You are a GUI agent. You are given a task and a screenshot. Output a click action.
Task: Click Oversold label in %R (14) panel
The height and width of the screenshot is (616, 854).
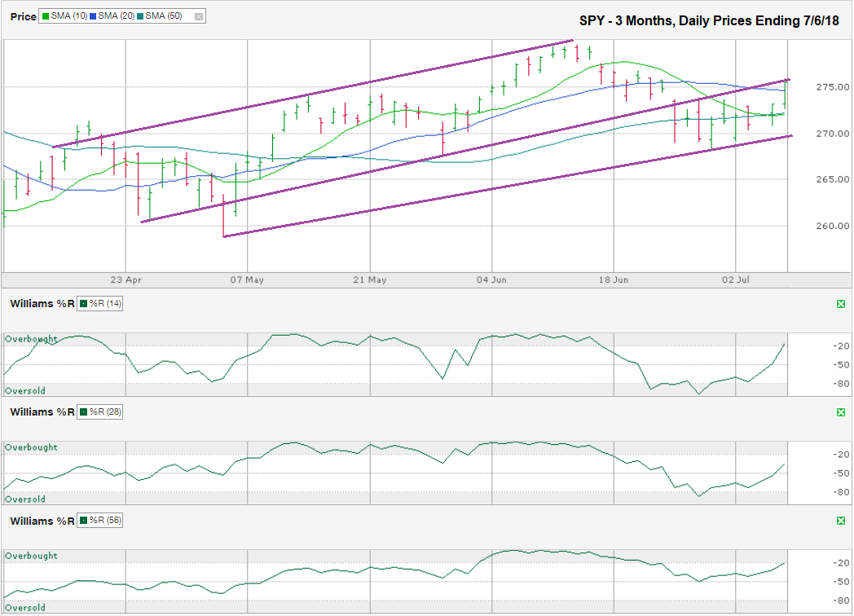tap(25, 390)
